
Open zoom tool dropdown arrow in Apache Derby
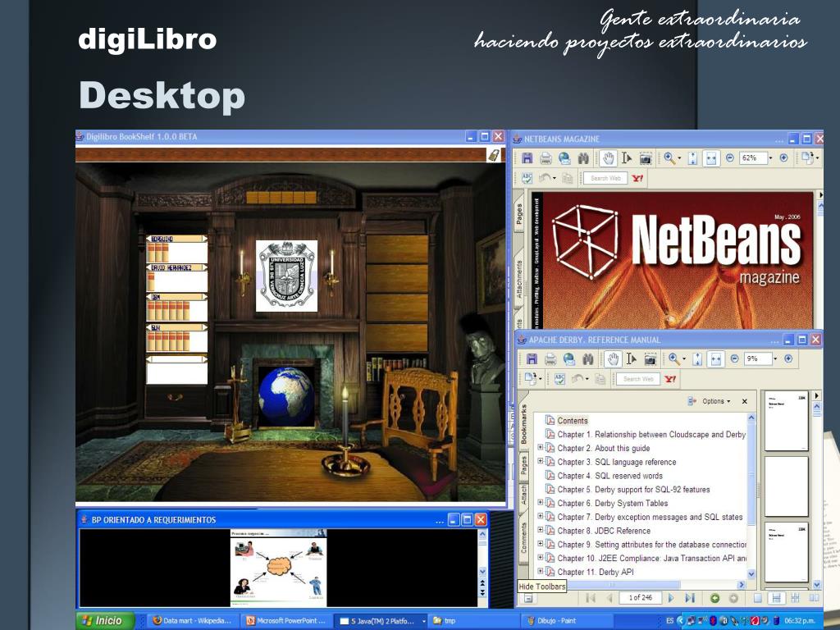684,359
